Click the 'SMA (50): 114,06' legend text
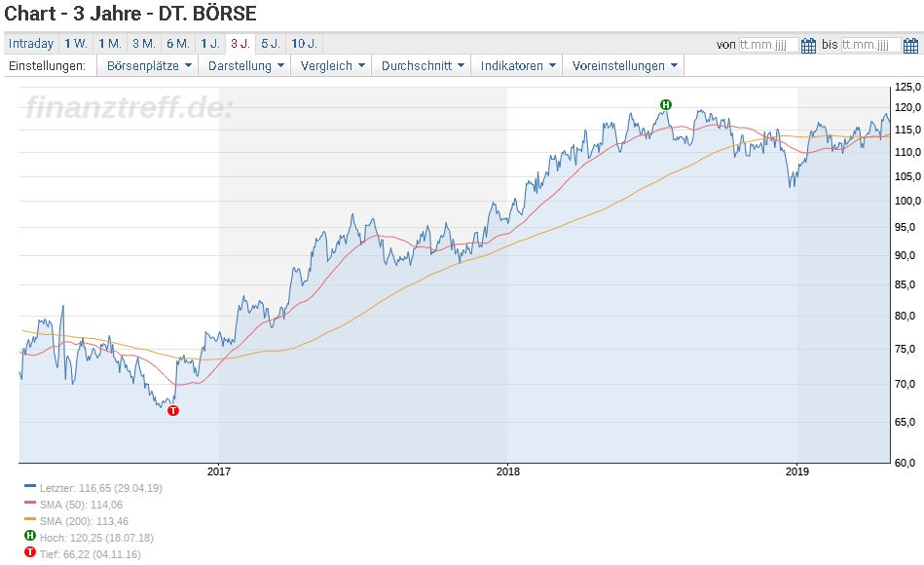The width and height of the screenshot is (924, 565). (x=82, y=505)
